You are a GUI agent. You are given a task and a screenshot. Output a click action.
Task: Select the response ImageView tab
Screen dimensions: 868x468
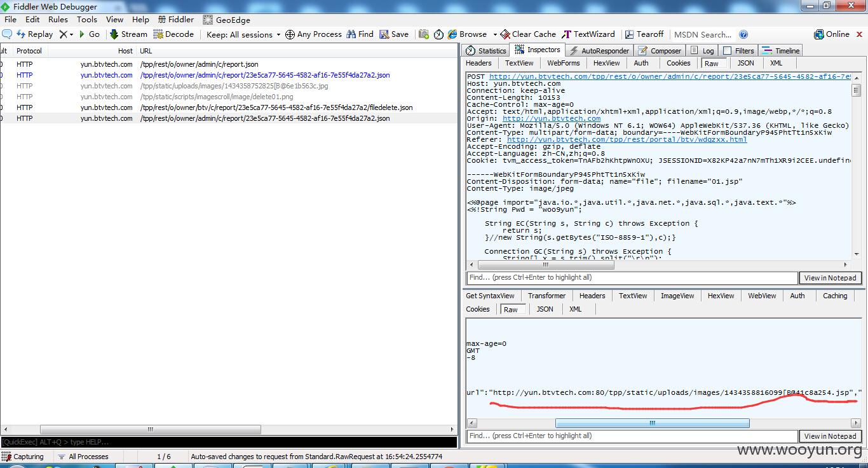click(677, 296)
